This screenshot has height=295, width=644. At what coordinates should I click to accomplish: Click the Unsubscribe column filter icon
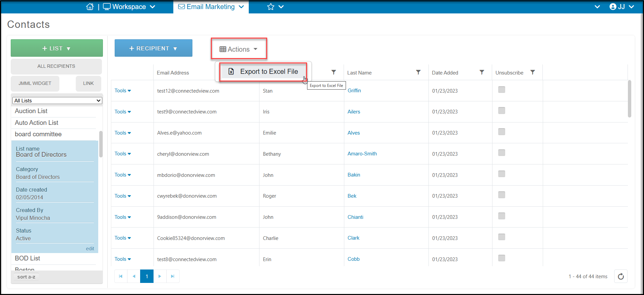tap(533, 72)
